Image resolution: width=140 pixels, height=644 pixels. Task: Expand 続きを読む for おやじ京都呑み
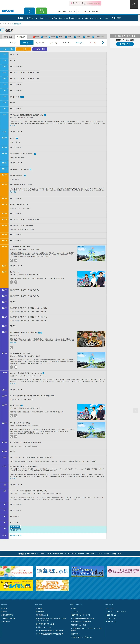point(13,343)
